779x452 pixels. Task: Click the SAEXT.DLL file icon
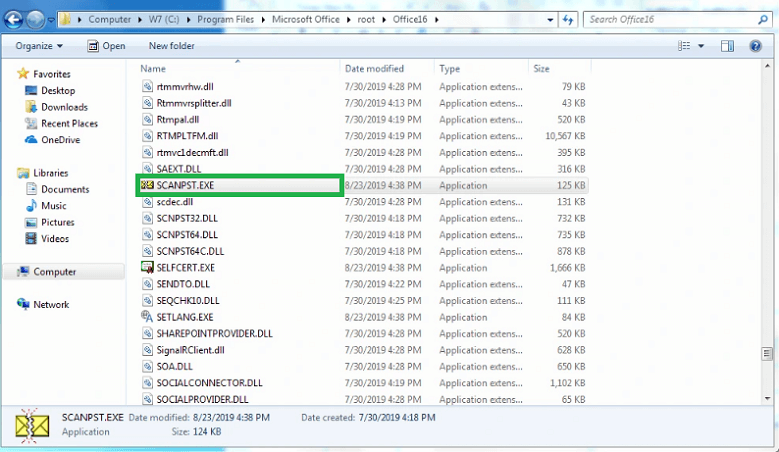[147, 169]
